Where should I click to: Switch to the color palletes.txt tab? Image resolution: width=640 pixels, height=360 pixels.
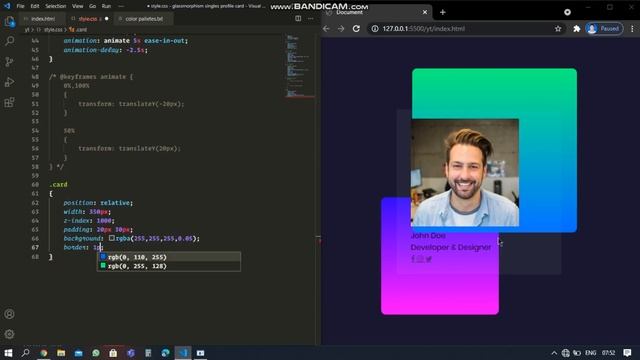(144, 19)
